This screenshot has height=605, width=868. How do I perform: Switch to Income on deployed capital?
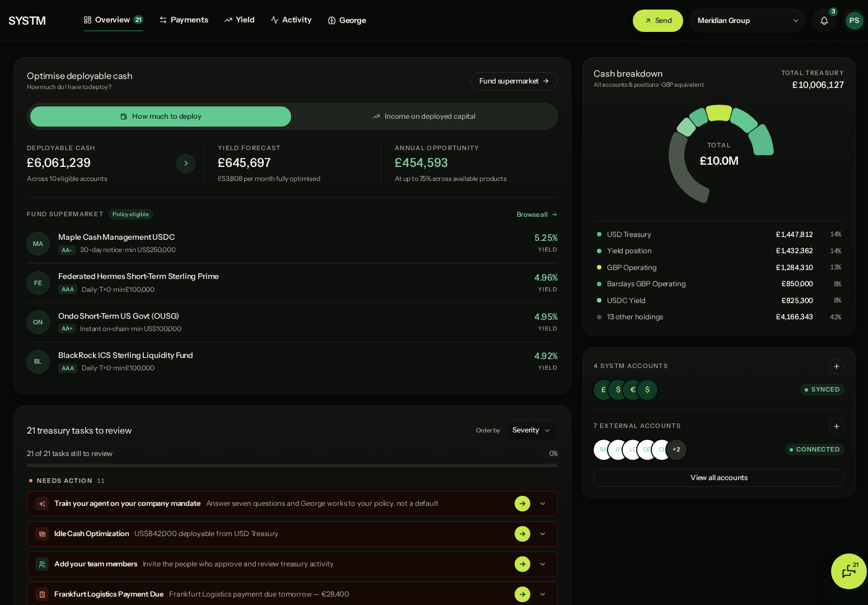point(424,117)
